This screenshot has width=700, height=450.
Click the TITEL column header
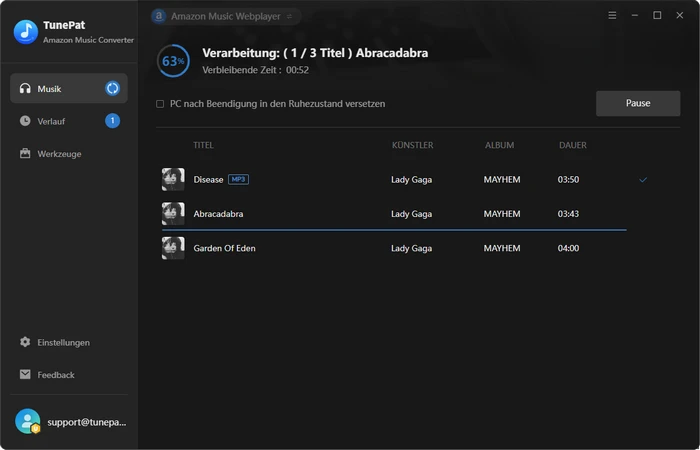click(204, 145)
